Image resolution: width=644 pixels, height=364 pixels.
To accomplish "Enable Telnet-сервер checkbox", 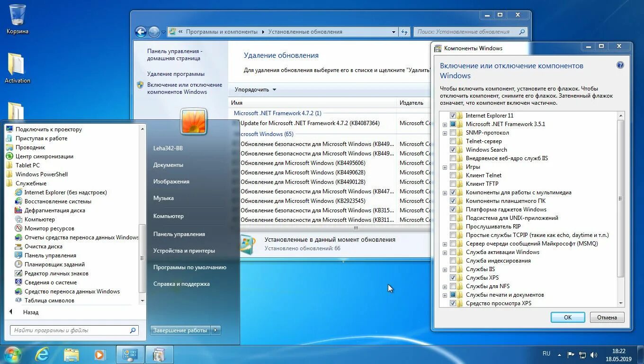I will 453,141.
